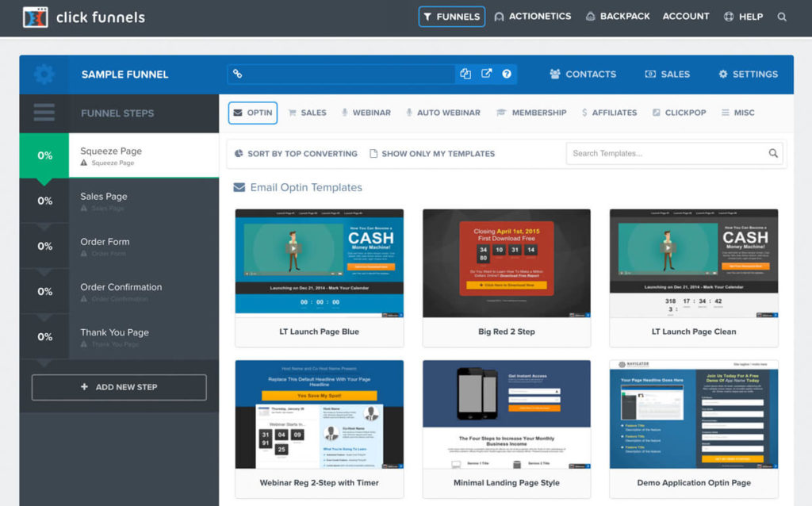Screen dimensions: 812x506
Task: Choose the LT Launch Page Clean template
Action: tap(694, 278)
